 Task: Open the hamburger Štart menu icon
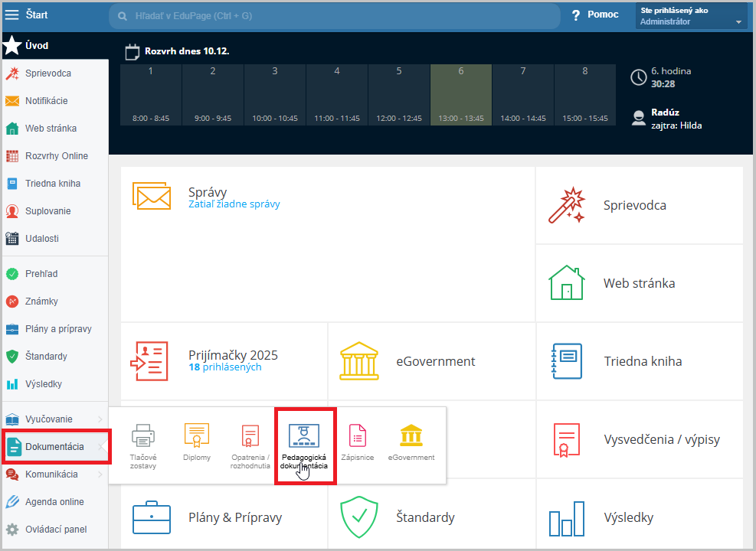tap(11, 15)
